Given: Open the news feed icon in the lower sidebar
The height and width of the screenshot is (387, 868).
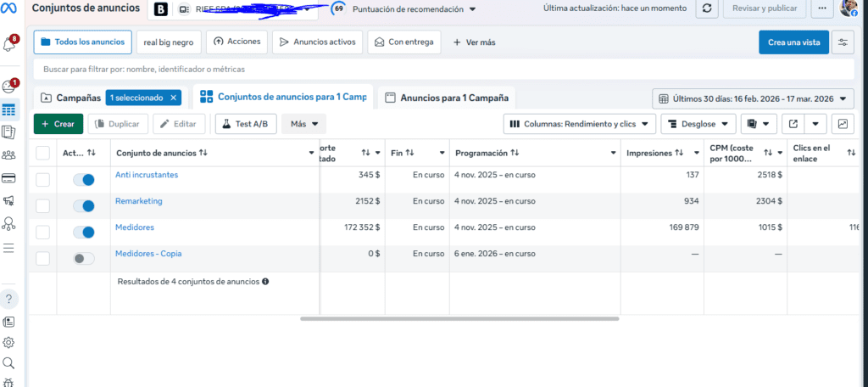Looking at the screenshot, I should [x=8, y=322].
